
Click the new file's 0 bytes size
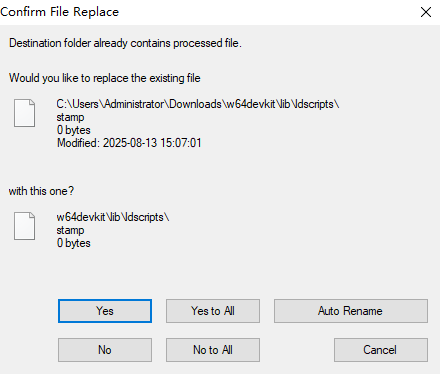pos(73,243)
